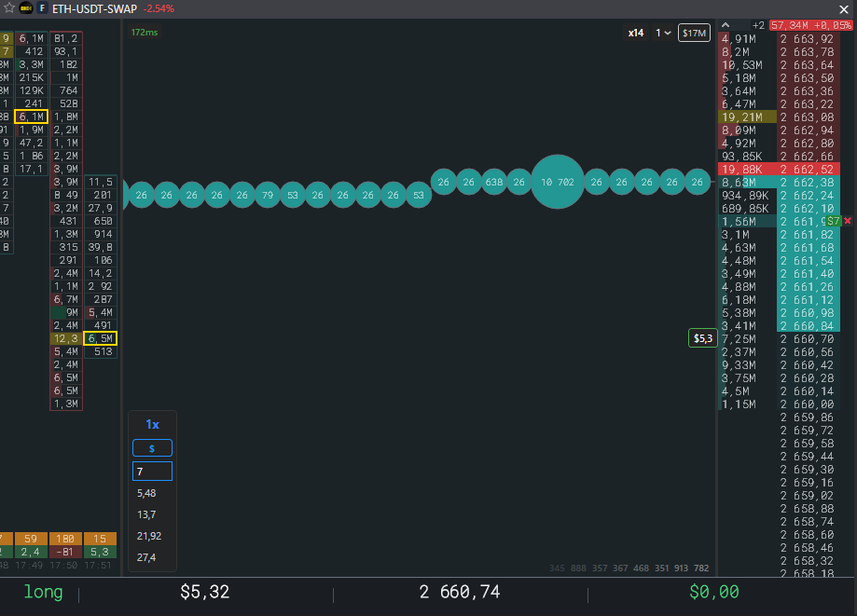
Task: Click the large 10 702 trade bubble
Action: 558,182
